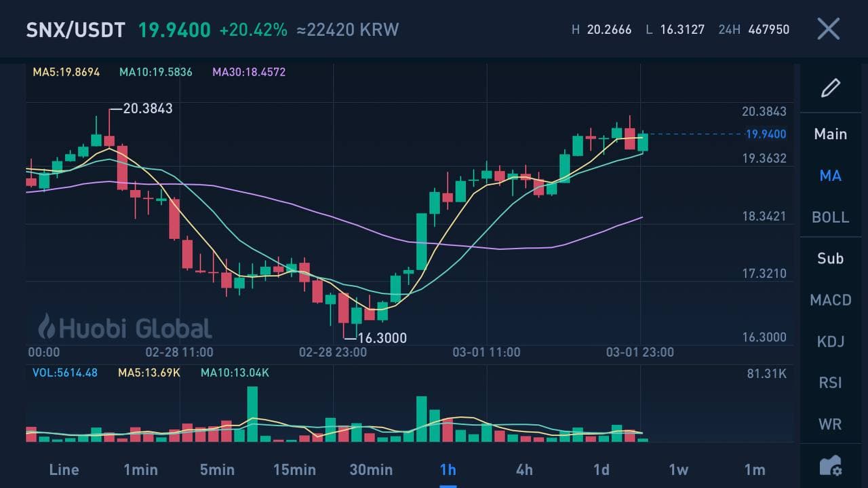Close the SNX/USDT chart view
The width and height of the screenshot is (868, 488).
coord(828,29)
